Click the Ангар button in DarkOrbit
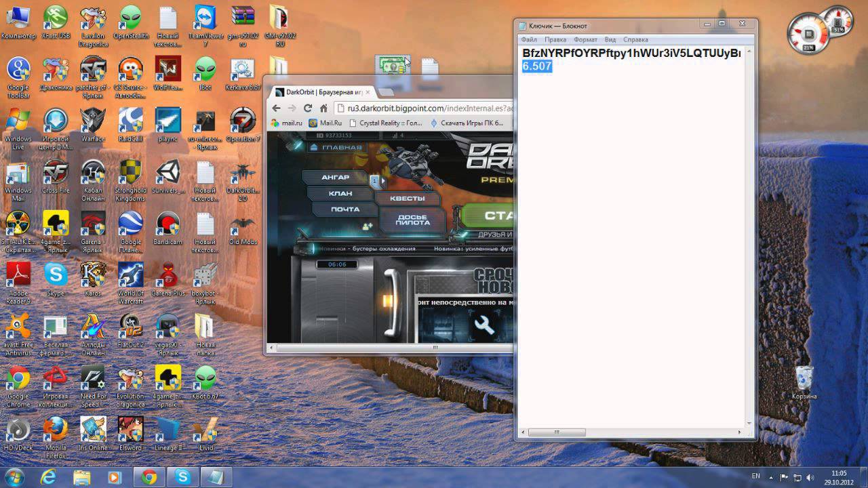Image resolution: width=868 pixels, height=488 pixels. 336,178
